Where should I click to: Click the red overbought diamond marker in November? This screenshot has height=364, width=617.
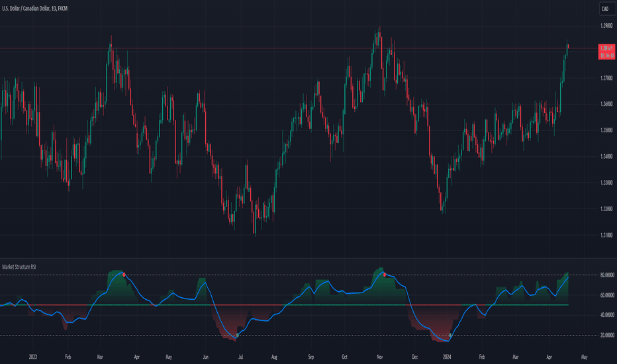click(x=385, y=274)
